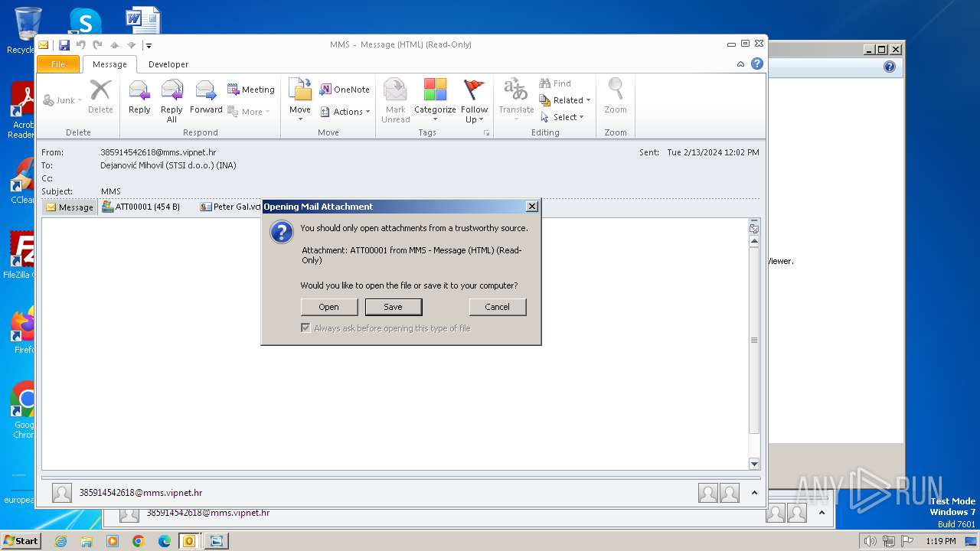Expand the Tags group dialog launcher

tap(486, 133)
